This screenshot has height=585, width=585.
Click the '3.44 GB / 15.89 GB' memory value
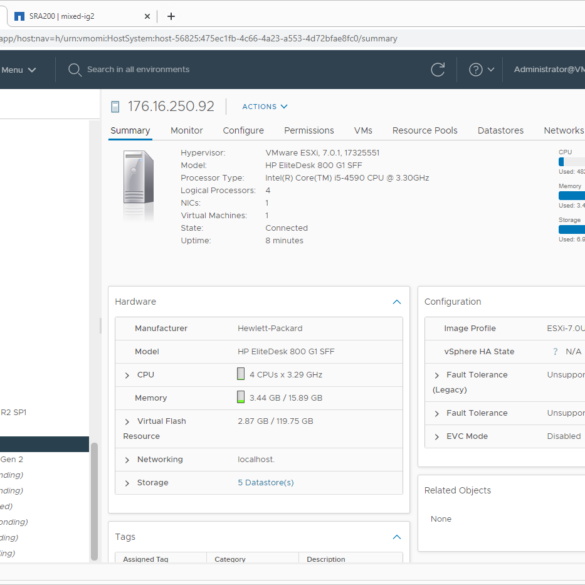286,398
